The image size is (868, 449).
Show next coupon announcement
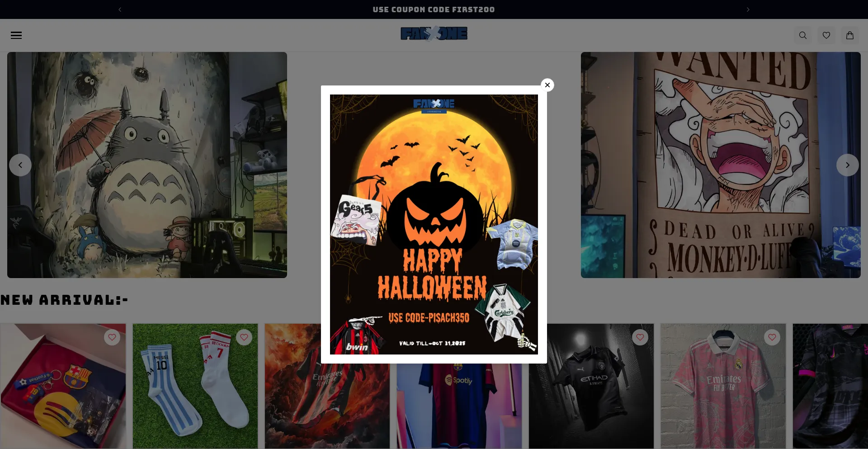point(748,9)
